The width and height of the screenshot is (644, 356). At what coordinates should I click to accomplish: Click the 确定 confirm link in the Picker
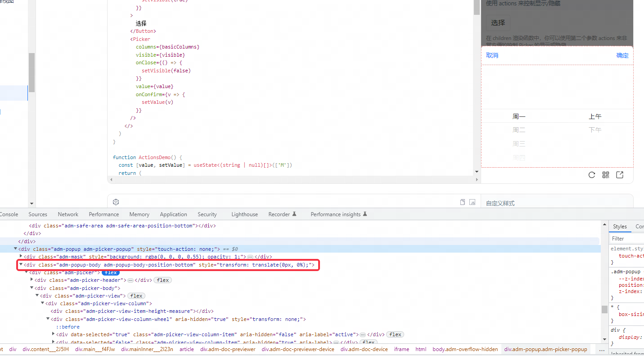pos(622,55)
